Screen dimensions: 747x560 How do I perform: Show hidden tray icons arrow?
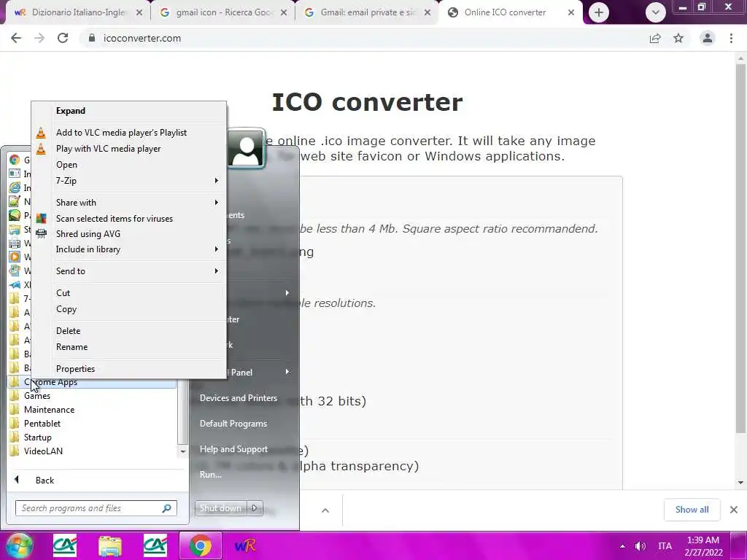(x=622, y=546)
